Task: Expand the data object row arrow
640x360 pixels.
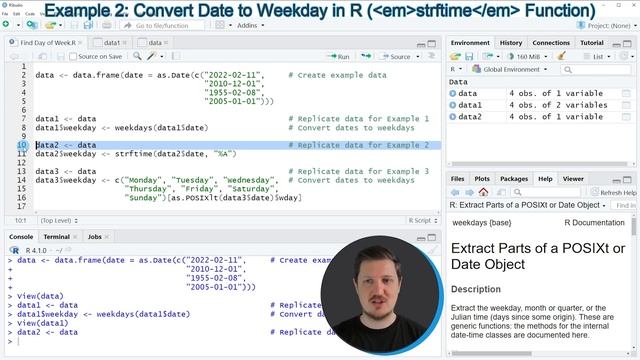Action: (x=452, y=93)
